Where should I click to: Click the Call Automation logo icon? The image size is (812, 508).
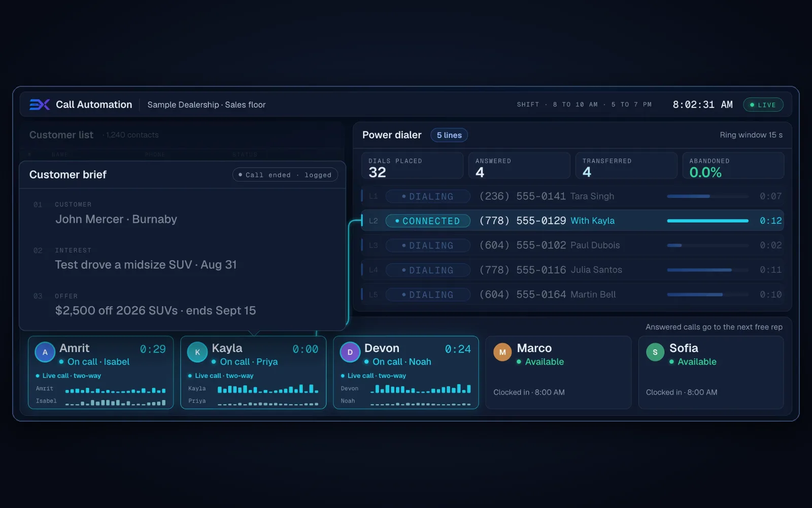40,105
